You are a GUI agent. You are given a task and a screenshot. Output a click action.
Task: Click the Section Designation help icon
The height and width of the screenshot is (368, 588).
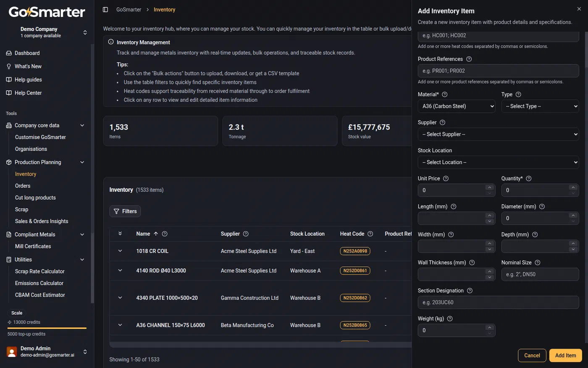click(470, 291)
